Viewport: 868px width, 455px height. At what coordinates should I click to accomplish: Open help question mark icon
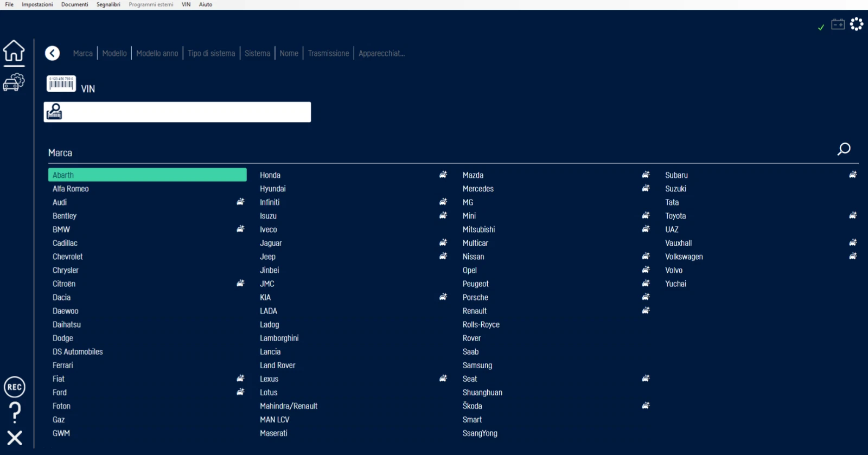(x=15, y=413)
